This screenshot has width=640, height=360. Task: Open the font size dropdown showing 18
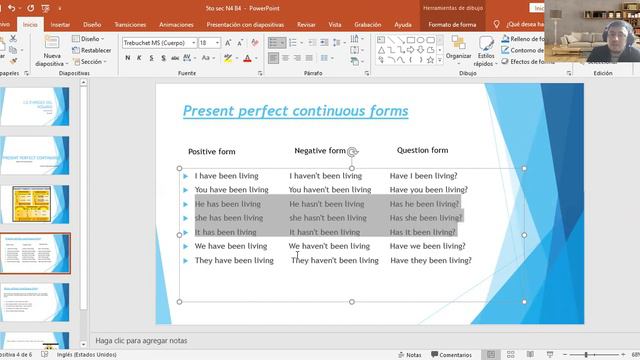coord(217,42)
